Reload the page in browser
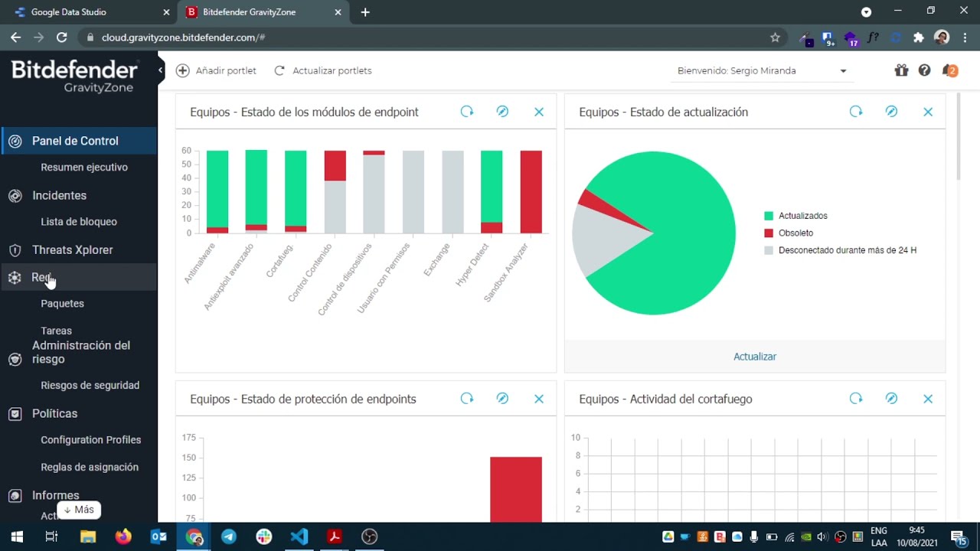 pos(62,37)
